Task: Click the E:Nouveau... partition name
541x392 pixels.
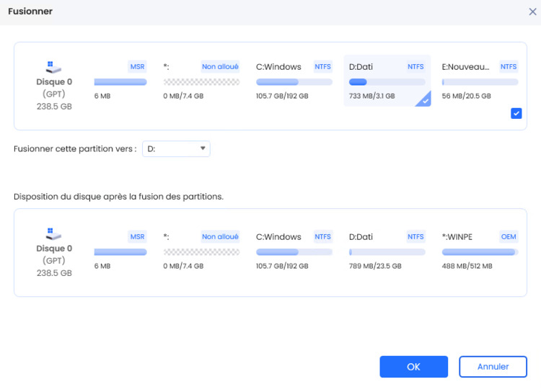Action: click(465, 67)
